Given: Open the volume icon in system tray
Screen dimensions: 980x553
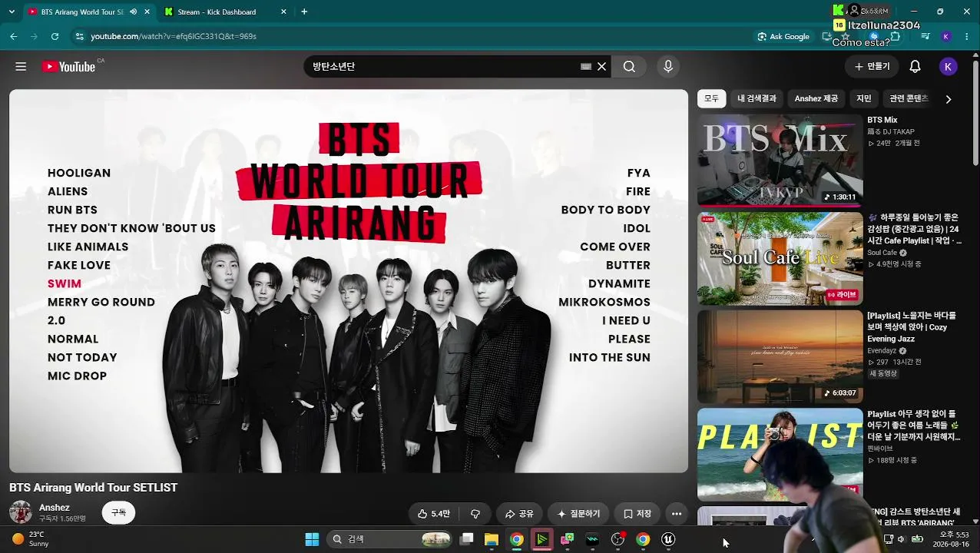Looking at the screenshot, I should [902, 539].
